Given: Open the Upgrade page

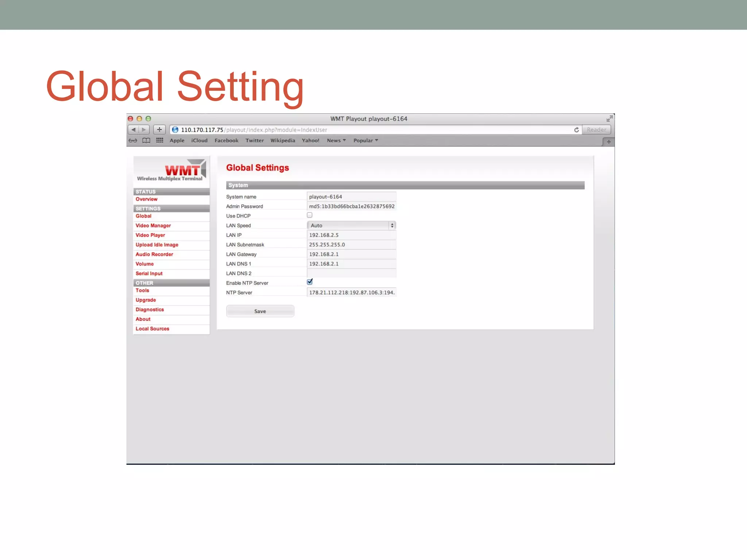Looking at the screenshot, I should pyautogui.click(x=146, y=300).
